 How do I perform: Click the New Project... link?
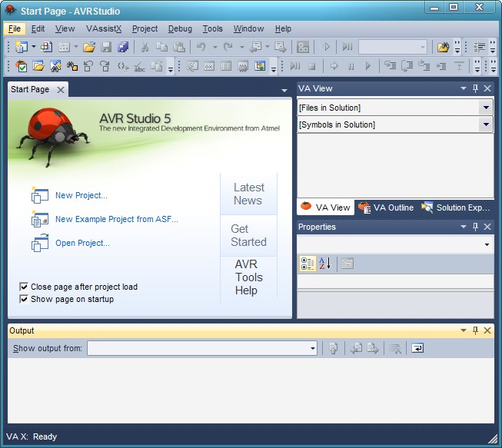[x=81, y=195]
